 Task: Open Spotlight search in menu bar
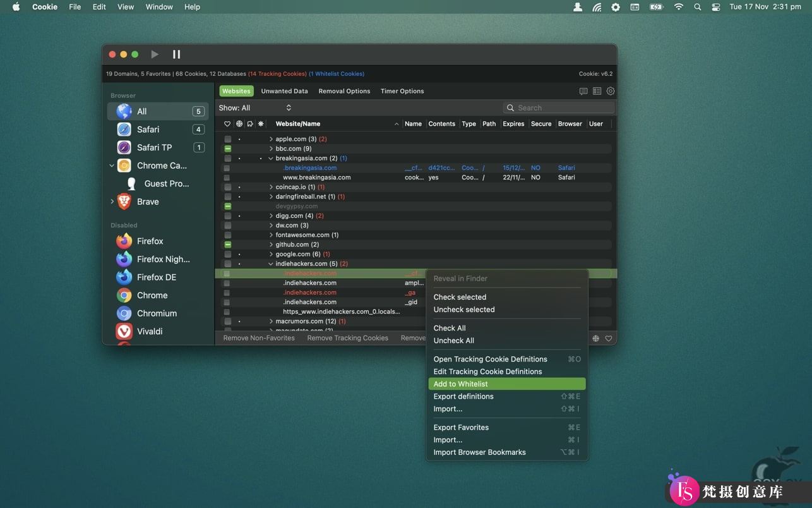coord(697,7)
